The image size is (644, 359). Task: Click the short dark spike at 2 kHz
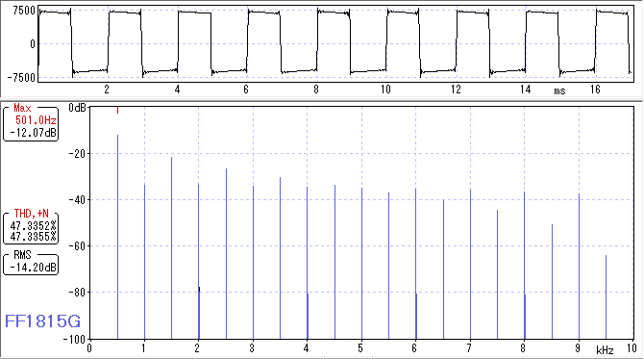coord(200,313)
